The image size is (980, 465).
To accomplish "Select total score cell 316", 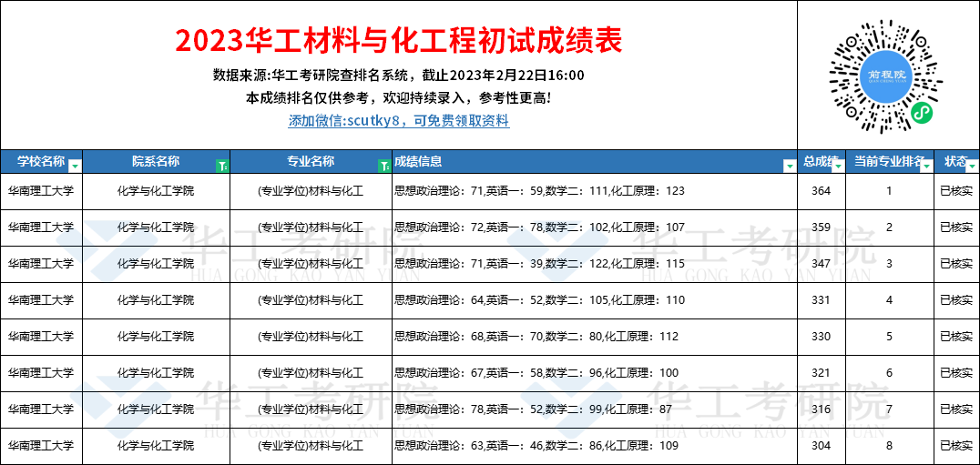I will tap(822, 409).
